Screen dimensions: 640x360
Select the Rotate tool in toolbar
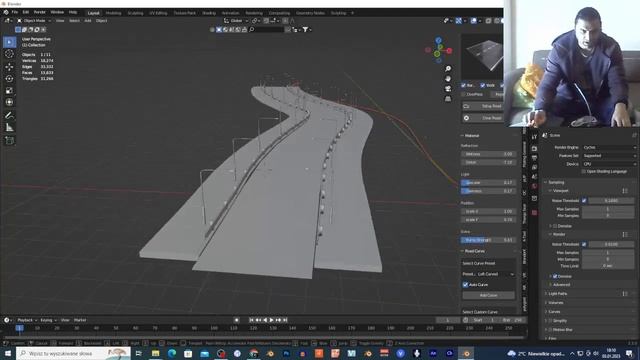coord(9,78)
